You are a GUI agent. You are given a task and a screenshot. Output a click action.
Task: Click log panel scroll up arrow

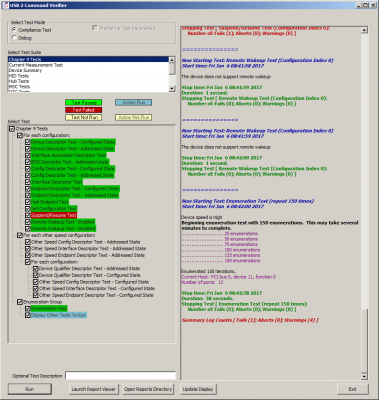[364, 30]
